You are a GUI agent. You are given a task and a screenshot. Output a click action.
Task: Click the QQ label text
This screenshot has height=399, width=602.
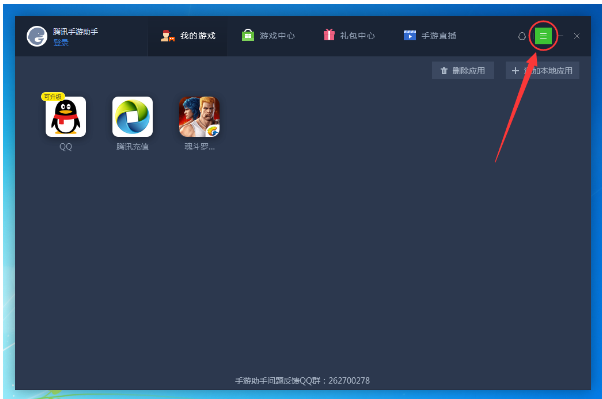66,147
